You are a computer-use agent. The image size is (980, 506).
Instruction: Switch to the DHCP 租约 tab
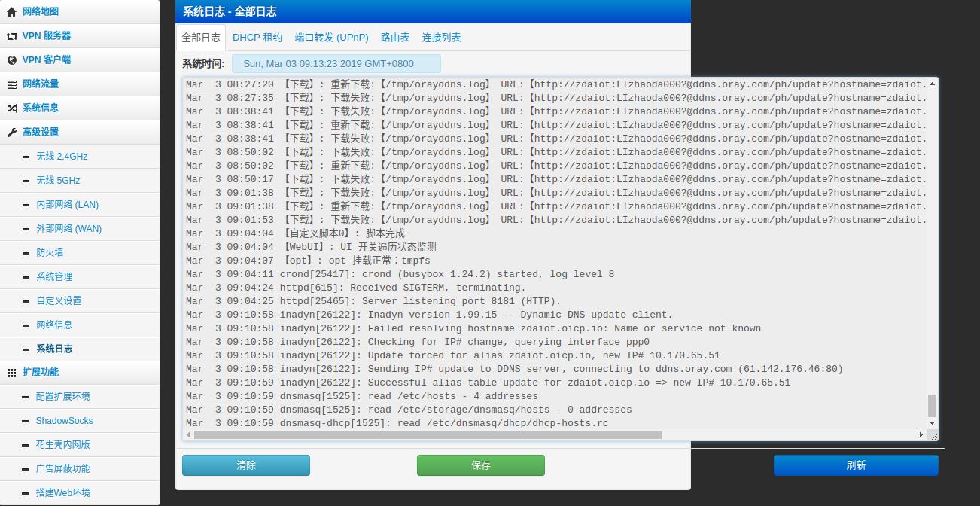point(257,38)
